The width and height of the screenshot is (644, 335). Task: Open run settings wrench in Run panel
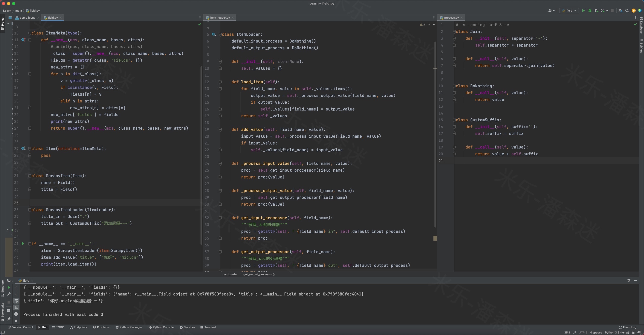(x=9, y=294)
